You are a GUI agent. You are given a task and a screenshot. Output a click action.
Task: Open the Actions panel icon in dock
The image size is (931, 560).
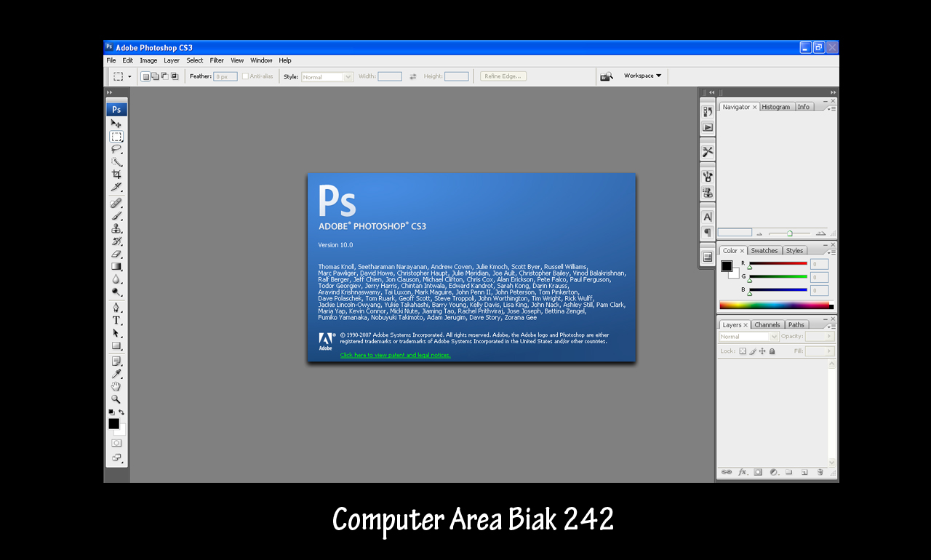[708, 127]
